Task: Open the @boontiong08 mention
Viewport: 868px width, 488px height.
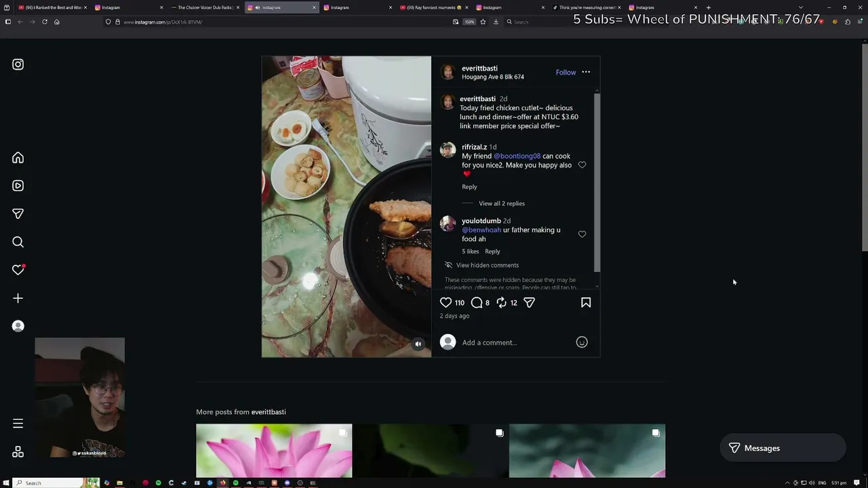Action: (x=517, y=156)
